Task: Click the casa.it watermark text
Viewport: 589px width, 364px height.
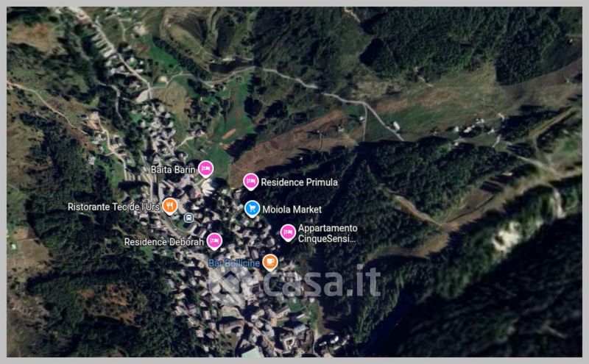Action: point(322,282)
